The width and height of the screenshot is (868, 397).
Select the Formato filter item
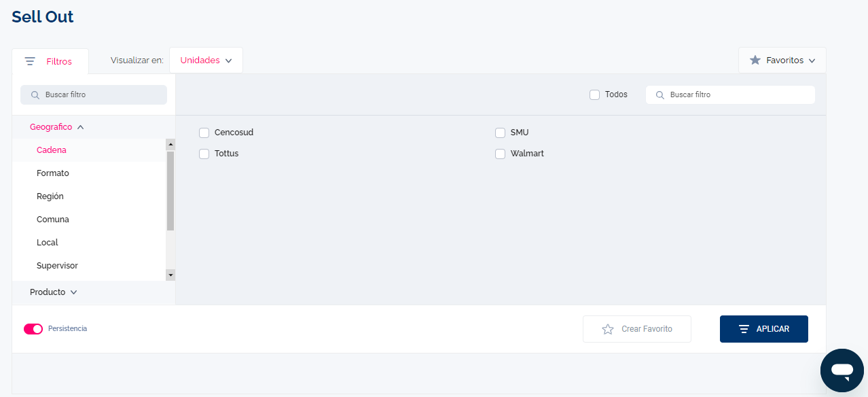point(53,173)
